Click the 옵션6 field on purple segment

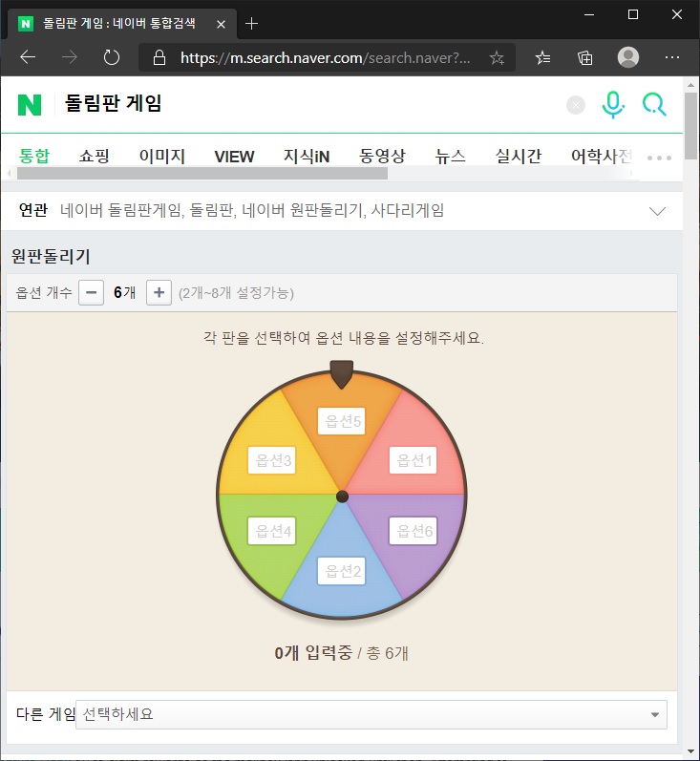point(414,531)
